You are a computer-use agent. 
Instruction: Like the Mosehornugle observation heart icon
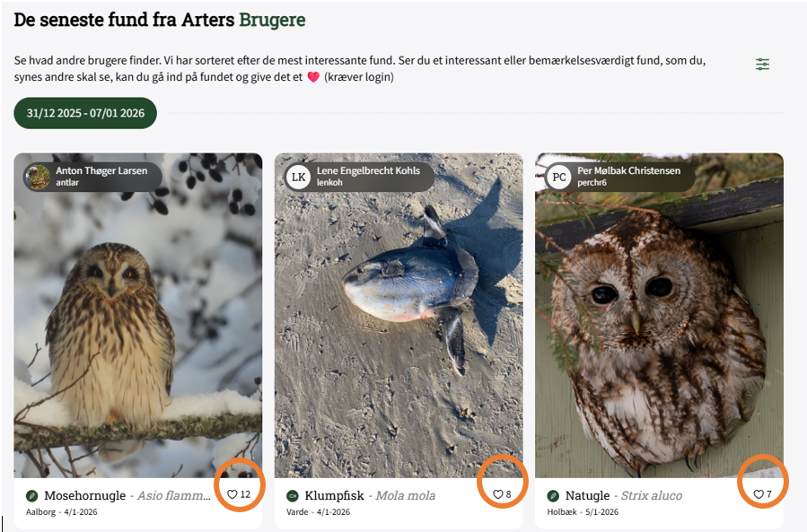pos(232,494)
